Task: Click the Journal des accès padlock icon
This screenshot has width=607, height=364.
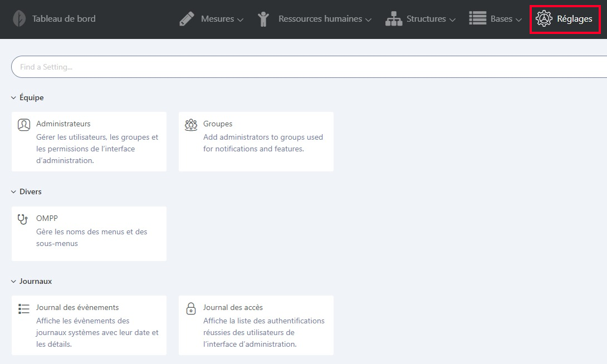Action: (191, 309)
